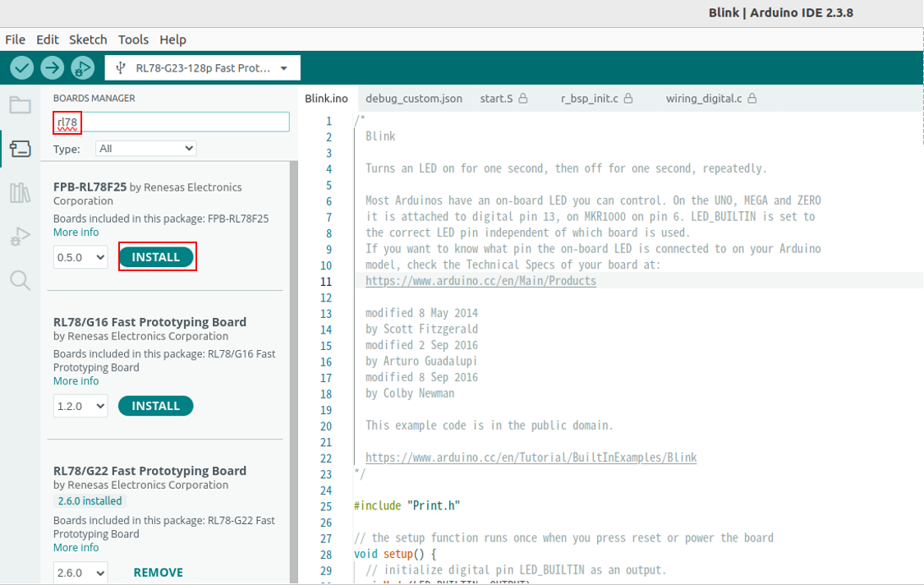Image resolution: width=924 pixels, height=585 pixels.
Task: Click More info under RL78/G16 Fast Prototyping Board
Action: (x=76, y=380)
